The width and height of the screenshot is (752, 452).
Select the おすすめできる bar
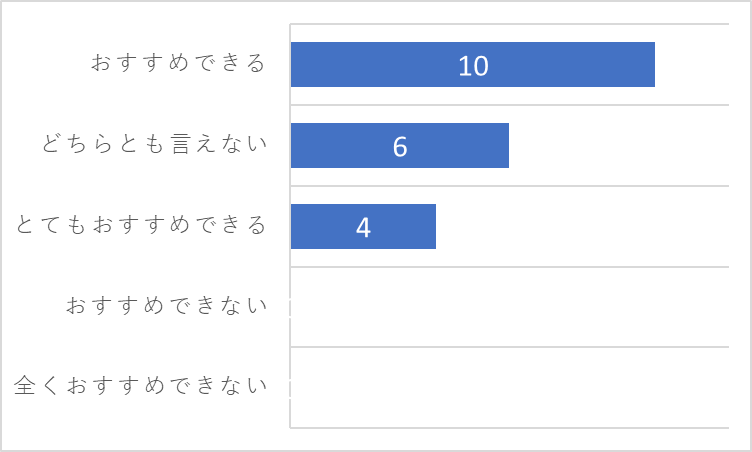coord(472,64)
